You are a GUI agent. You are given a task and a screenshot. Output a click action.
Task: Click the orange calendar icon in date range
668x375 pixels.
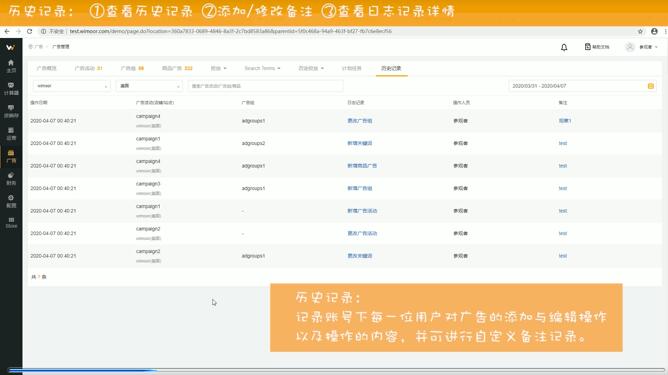pyautogui.click(x=651, y=86)
